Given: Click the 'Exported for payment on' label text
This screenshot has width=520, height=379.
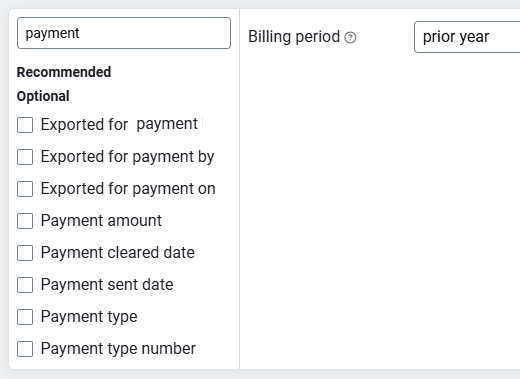Looking at the screenshot, I should tap(128, 189).
